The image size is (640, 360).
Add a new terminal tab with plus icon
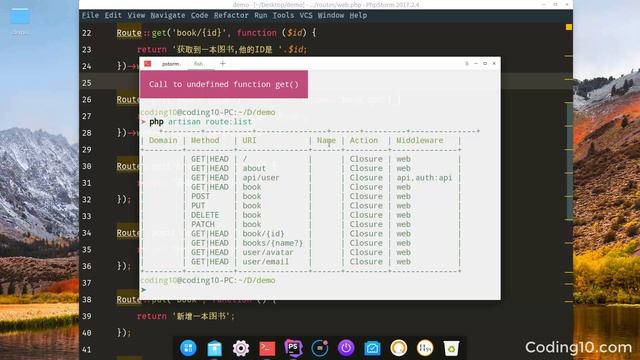pos(223,63)
